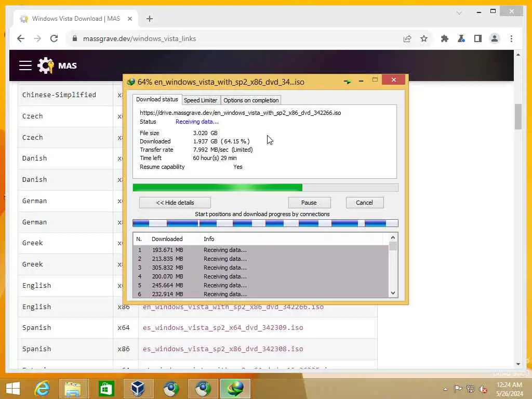Screen dimensions: 532x399
Task: Click the green arrow icon in IDM title bar
Action: tap(347, 82)
